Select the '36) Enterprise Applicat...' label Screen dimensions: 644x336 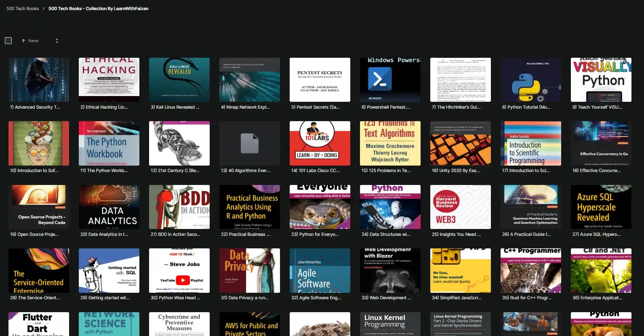(x=597, y=298)
